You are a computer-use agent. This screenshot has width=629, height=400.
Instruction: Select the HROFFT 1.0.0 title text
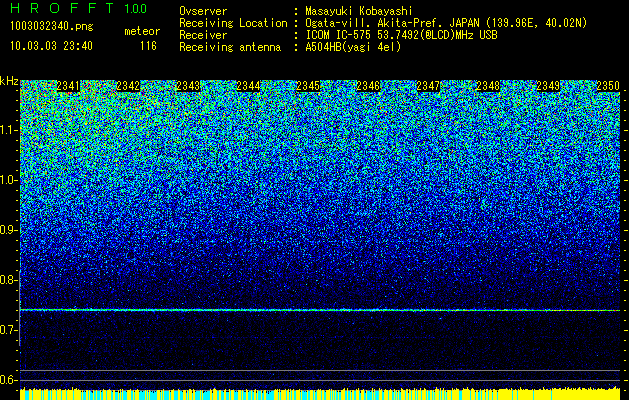click(x=78, y=8)
